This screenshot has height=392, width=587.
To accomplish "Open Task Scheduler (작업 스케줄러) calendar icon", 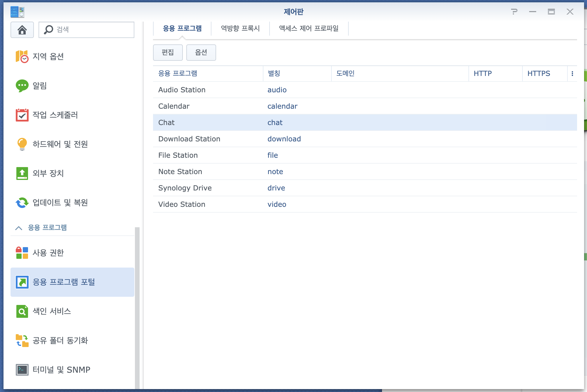I will coord(22,115).
